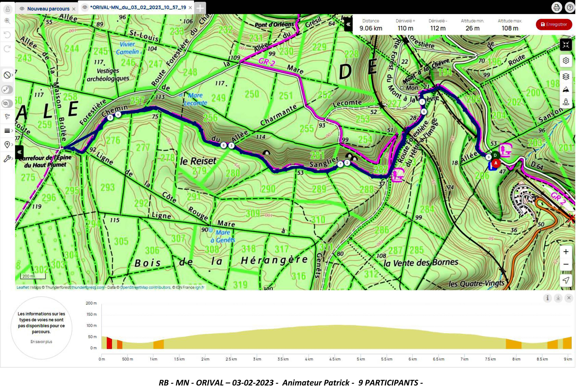Screen dimensions: 588x390
Task: Expand the wrench tools menu
Action: click(8, 159)
